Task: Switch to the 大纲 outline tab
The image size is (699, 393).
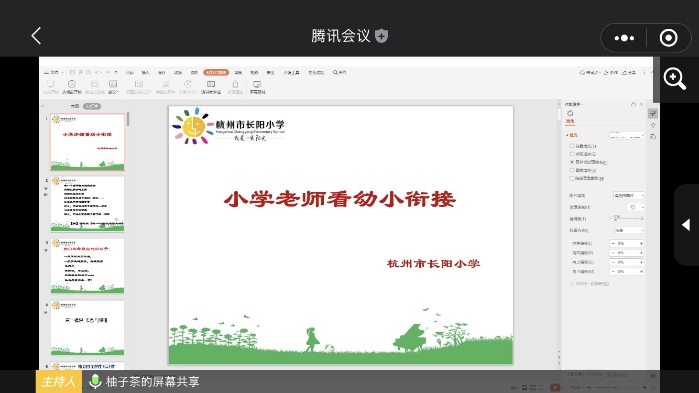Action: pyautogui.click(x=74, y=106)
